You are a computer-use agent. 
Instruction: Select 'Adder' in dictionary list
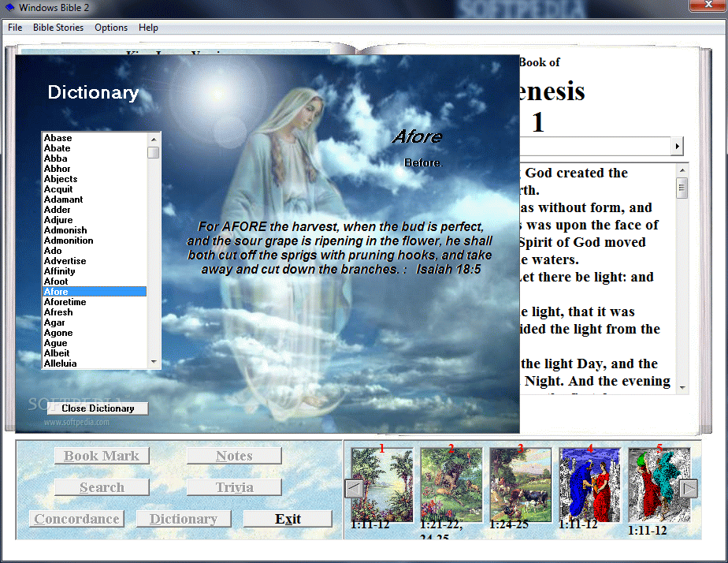click(95, 210)
